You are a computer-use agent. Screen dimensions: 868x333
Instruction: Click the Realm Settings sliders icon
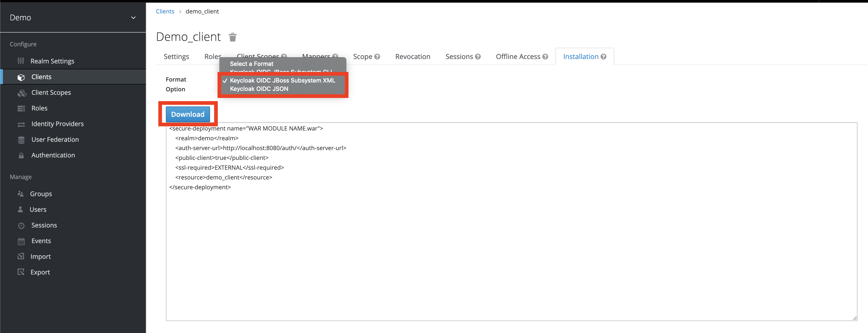21,61
